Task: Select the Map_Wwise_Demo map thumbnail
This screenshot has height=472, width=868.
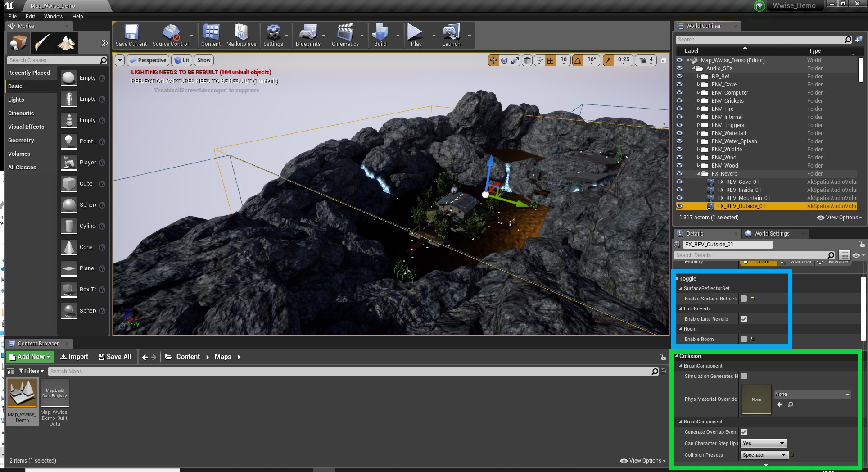Action: pos(22,393)
